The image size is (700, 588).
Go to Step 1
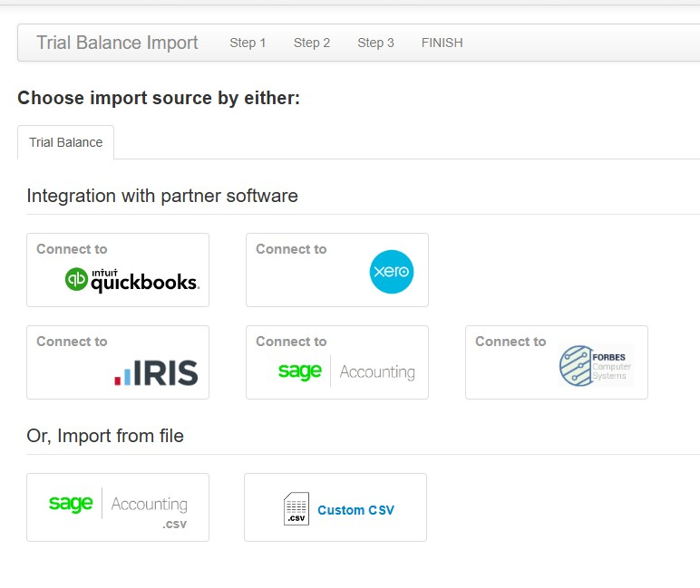248,43
